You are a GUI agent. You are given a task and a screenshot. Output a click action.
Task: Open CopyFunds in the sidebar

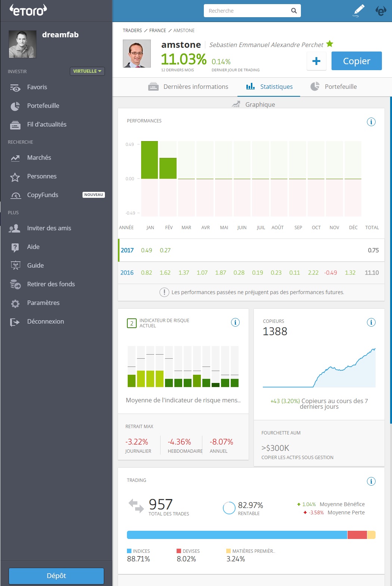(43, 195)
